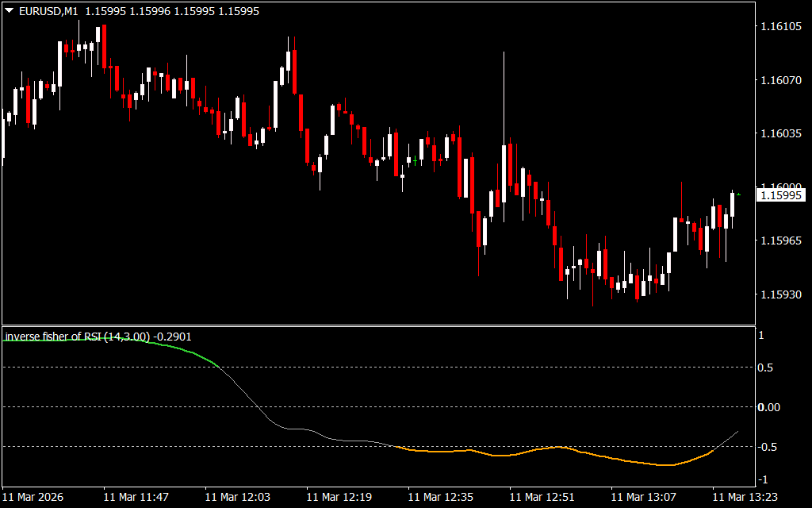The image size is (812, 508).
Task: Click the -0.5 level on indicator scale
Action: click(767, 447)
